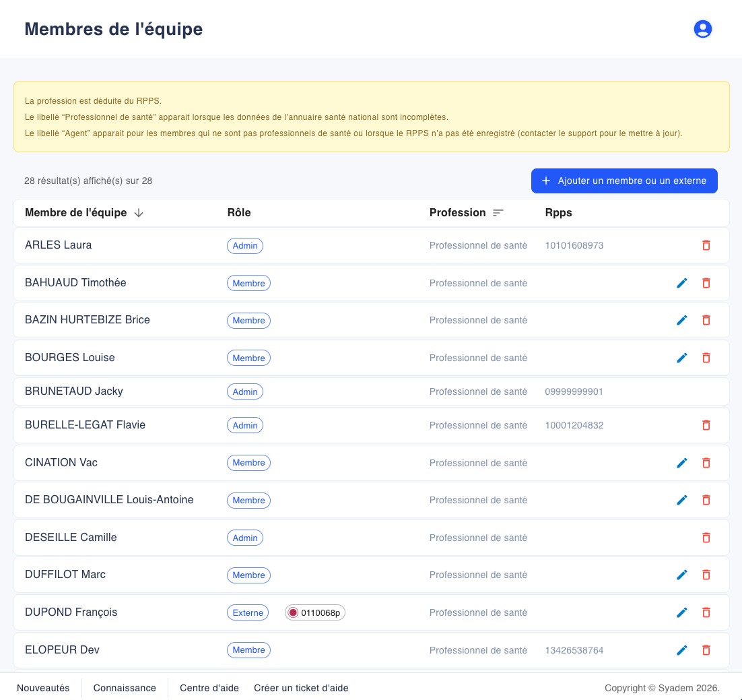Remove DUFFILOT Marc via trash icon
Viewport: 742px width, 700px height.
point(706,575)
